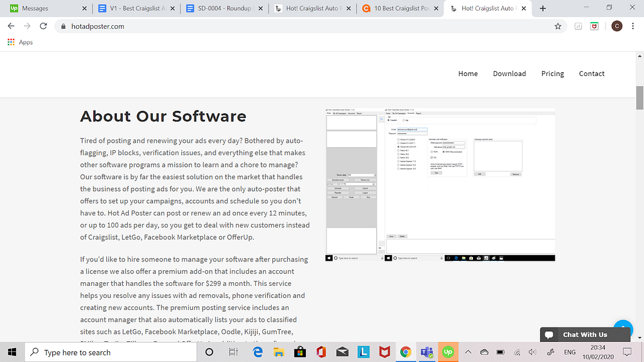Screen dimensions: 644x362
Task: Open the Mail app on the taskbar
Action: (342, 352)
